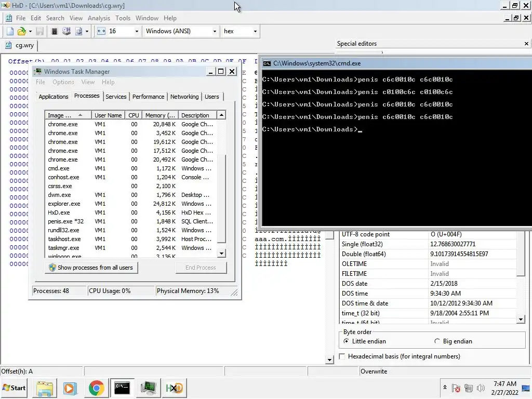532x399 pixels.
Task: Click the network tray icon
Action: tap(469, 388)
